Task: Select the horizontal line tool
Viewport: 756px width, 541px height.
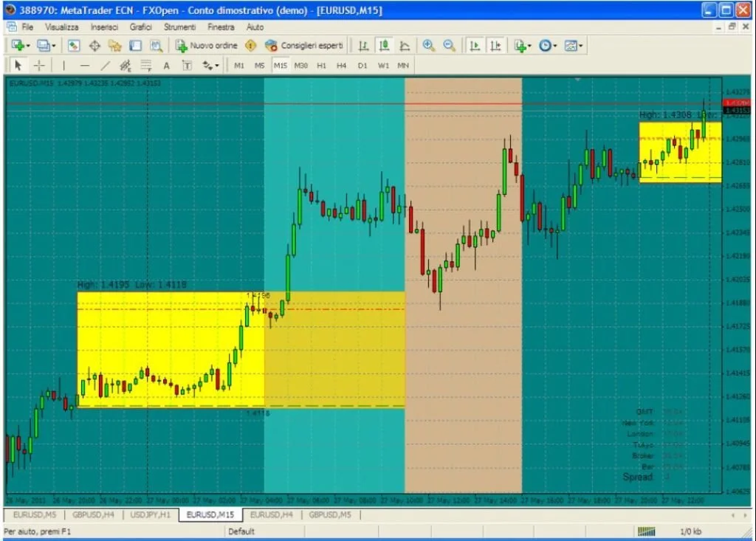Action: pos(83,66)
